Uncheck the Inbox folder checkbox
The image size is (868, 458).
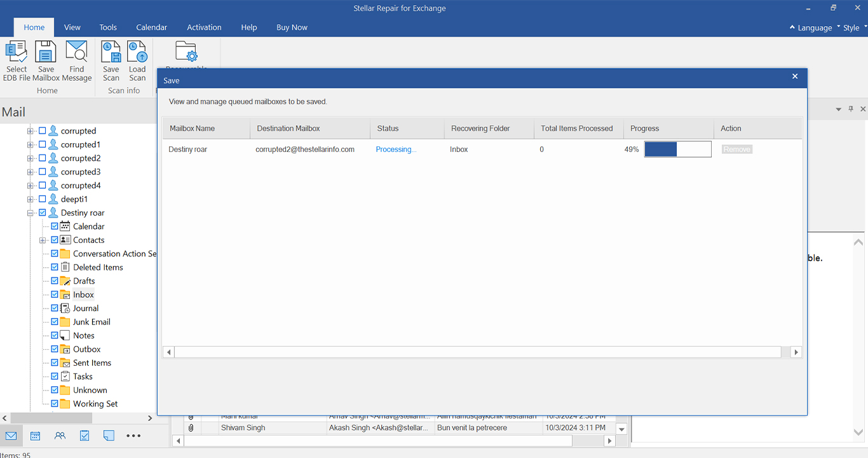tap(55, 295)
